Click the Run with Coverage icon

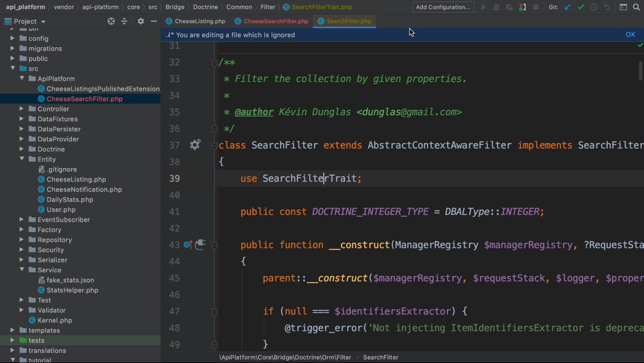509,7
